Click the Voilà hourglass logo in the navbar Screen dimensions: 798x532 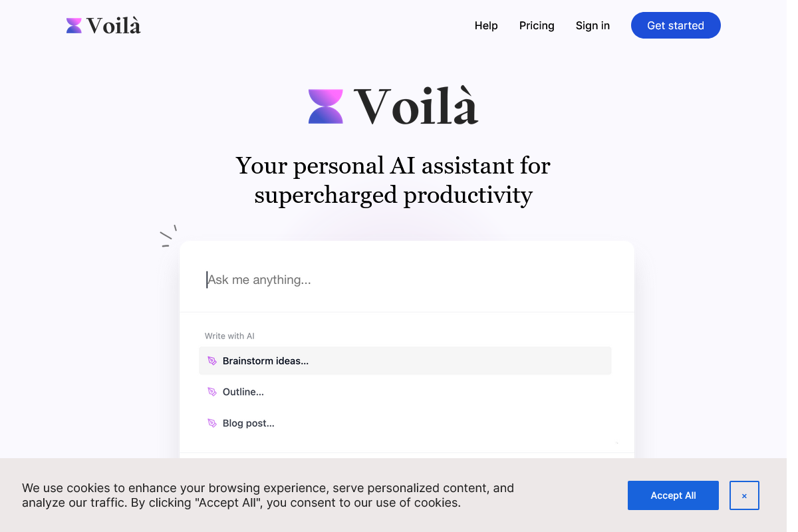72,25
